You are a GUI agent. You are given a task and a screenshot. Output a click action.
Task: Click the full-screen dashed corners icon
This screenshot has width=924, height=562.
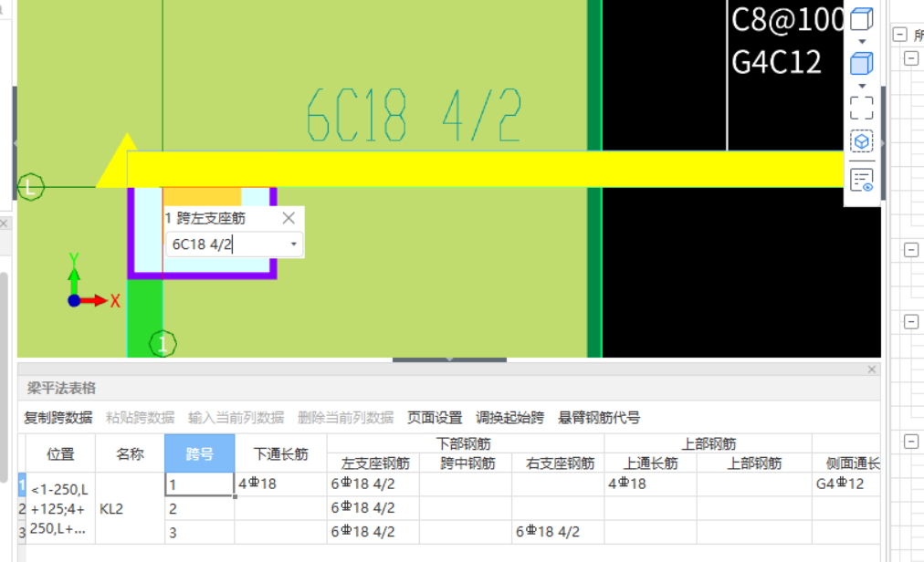[862, 108]
